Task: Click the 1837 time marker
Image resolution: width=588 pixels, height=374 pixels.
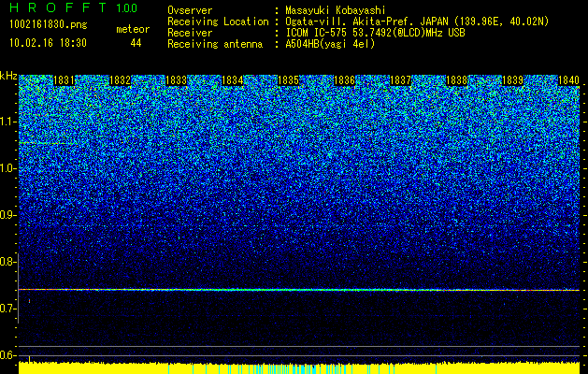Action: click(400, 80)
